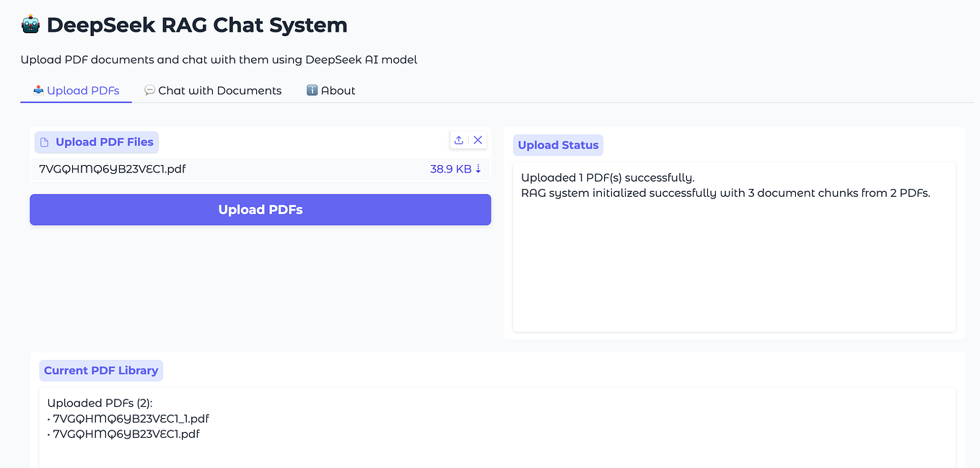The width and height of the screenshot is (980, 468).
Task: Click the robot emoji in the page title
Action: 30,24
